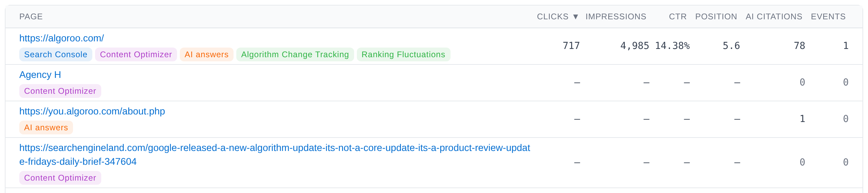This screenshot has width=868, height=193.
Task: Select the Algorithm Change Tracking tag
Action: pos(295,54)
